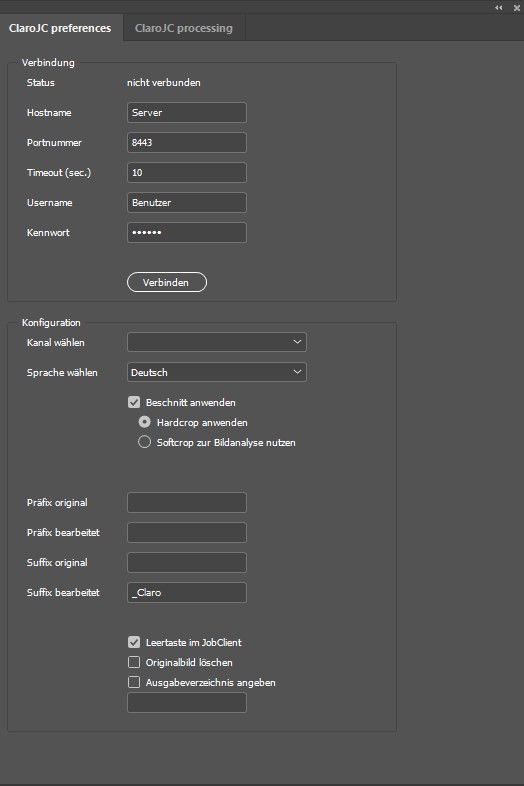The image size is (524, 786).
Task: Click the Suffix bearbeitet field
Action: point(187,593)
